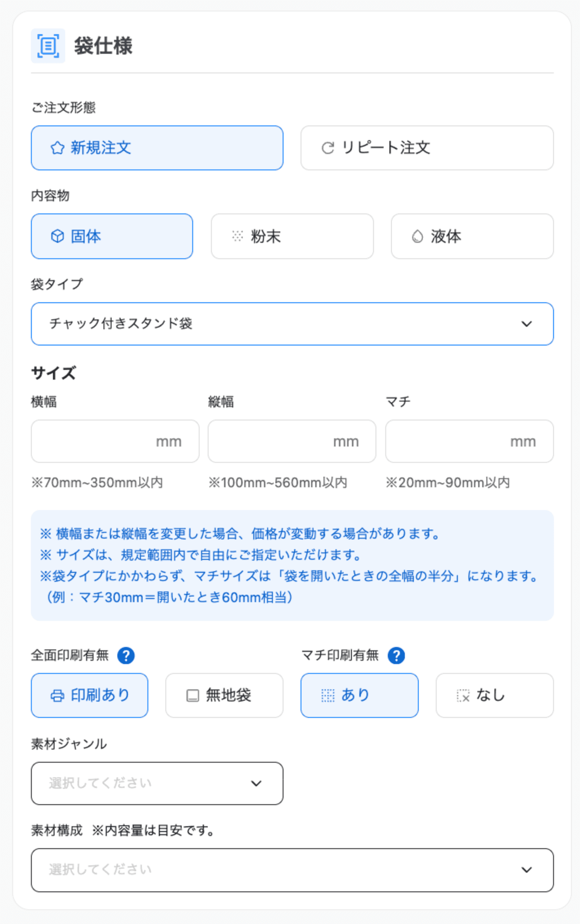
Task: Select 新規注文 as the order type
Action: [156, 148]
